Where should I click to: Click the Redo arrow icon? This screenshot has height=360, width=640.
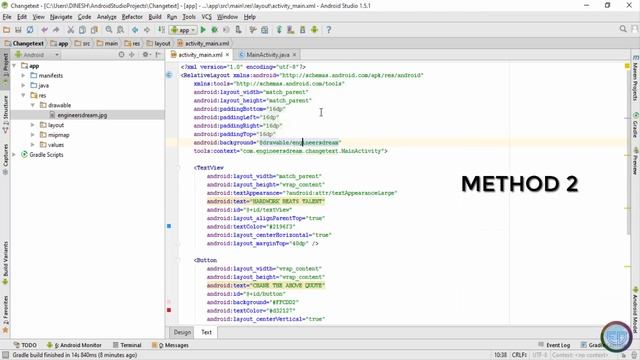(56, 30)
